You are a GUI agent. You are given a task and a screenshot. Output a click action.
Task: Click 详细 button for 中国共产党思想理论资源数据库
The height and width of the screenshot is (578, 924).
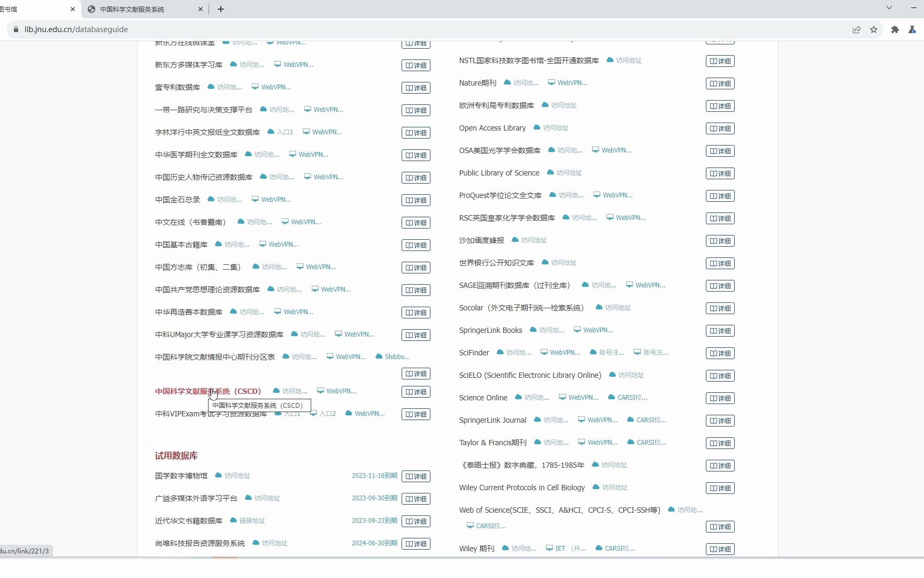click(416, 290)
